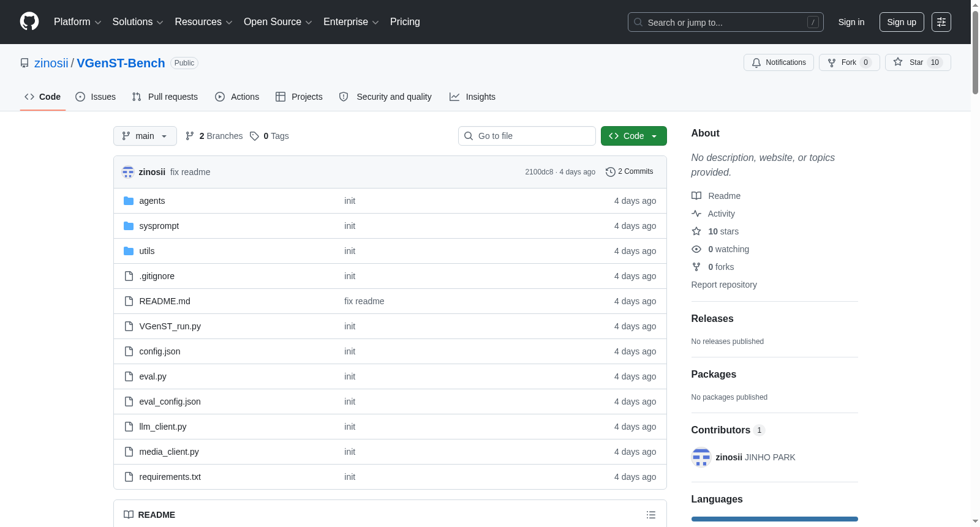View the 2 Branches link
Image resolution: width=980 pixels, height=527 pixels.
[x=214, y=136]
